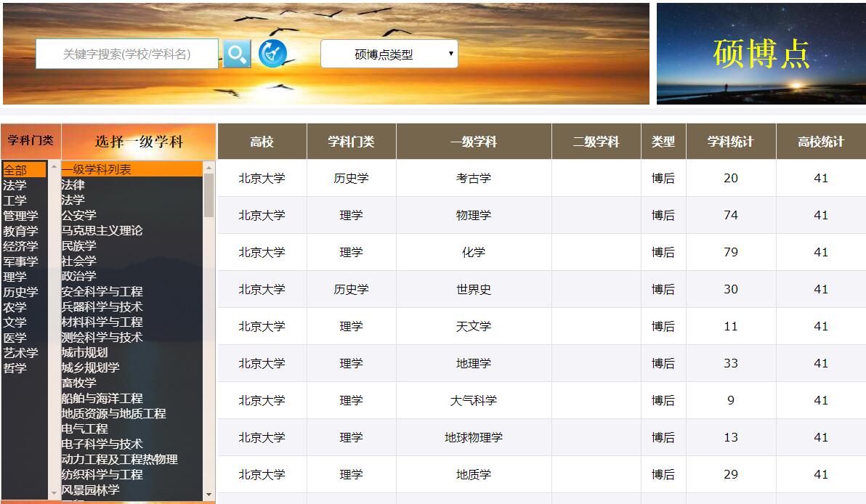Viewport: 866px width, 504px height.
Task: Click the blue broom reset icon
Action: pos(273,53)
